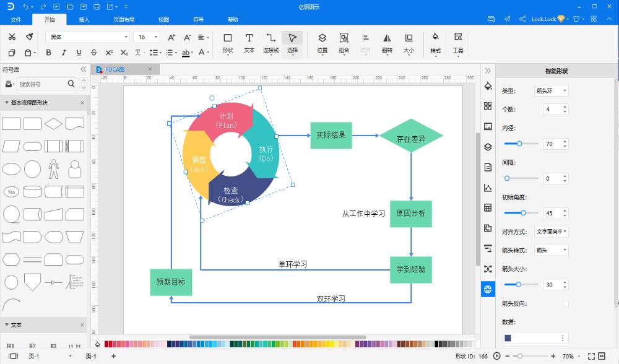
Task: Click the 实际结果 box in the diagram
Action: point(331,135)
